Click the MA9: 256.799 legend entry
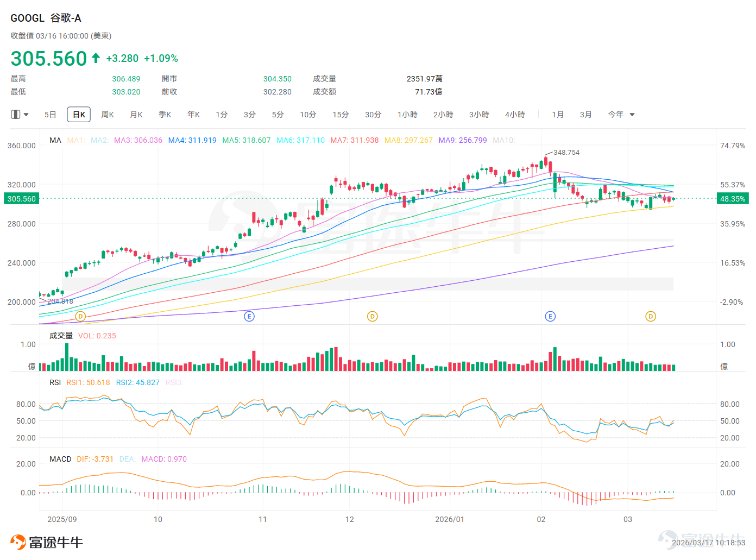Image resolution: width=756 pixels, height=560 pixels. tap(463, 140)
